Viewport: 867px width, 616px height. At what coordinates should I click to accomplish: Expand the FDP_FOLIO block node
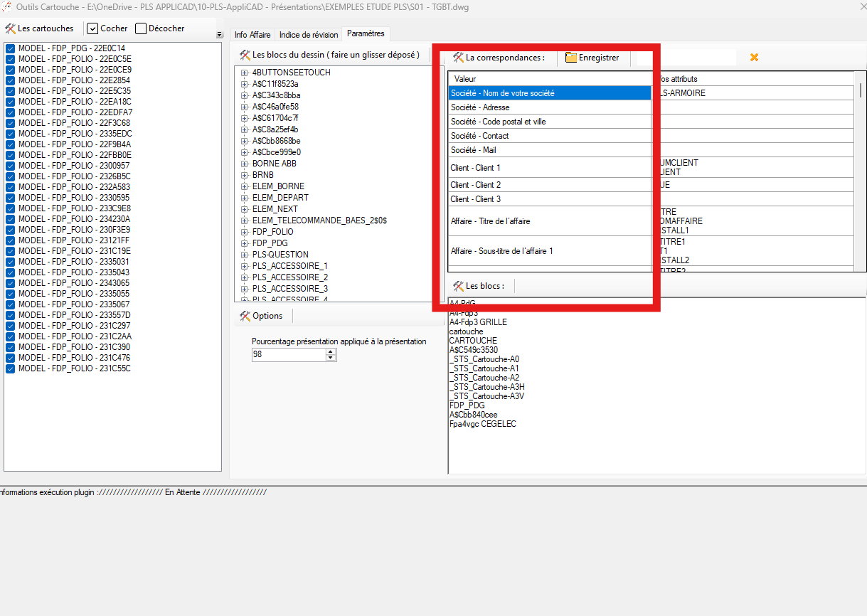[245, 232]
